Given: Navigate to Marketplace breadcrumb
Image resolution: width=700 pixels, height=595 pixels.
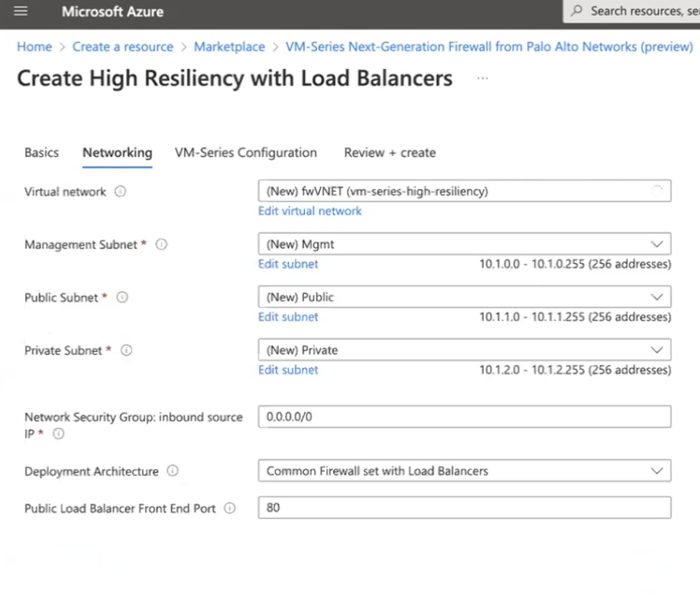Looking at the screenshot, I should coord(229,47).
